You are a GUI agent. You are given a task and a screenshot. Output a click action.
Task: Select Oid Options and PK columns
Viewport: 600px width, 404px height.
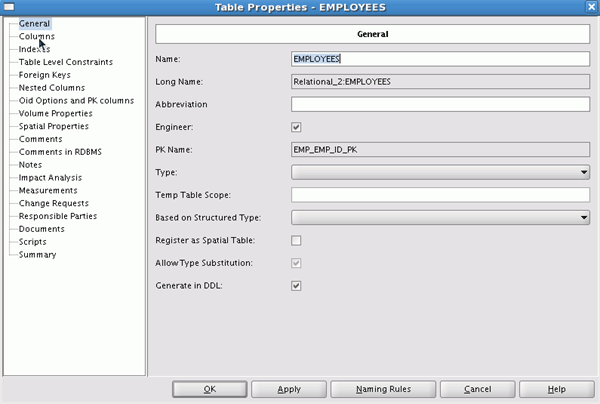pyautogui.click(x=76, y=101)
